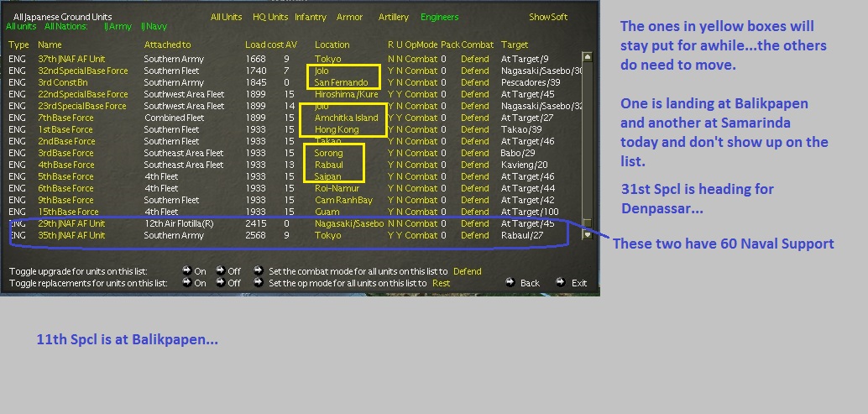Click the upgrade Off arrow icon

[220, 270]
